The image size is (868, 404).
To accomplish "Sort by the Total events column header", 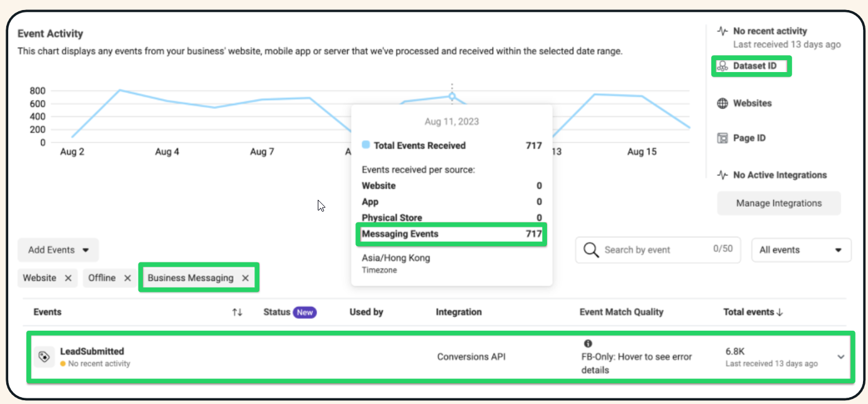I will click(753, 312).
